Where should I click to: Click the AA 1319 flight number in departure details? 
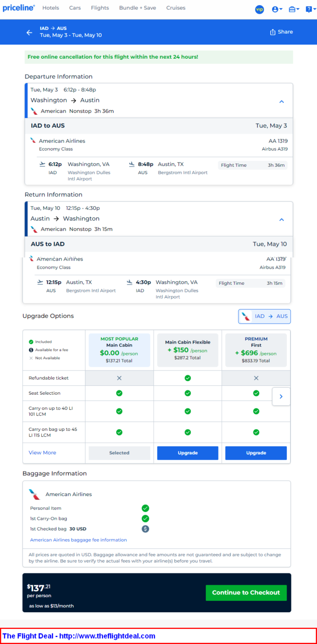click(x=278, y=141)
